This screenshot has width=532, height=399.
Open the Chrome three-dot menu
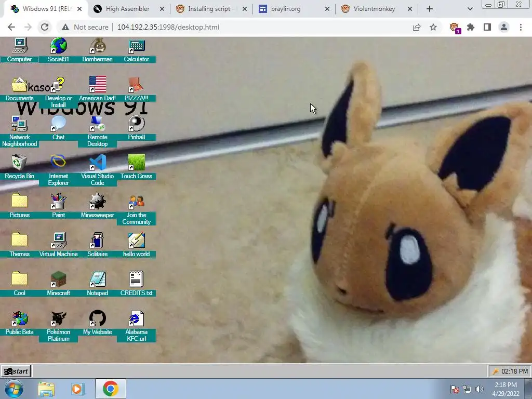[521, 27]
